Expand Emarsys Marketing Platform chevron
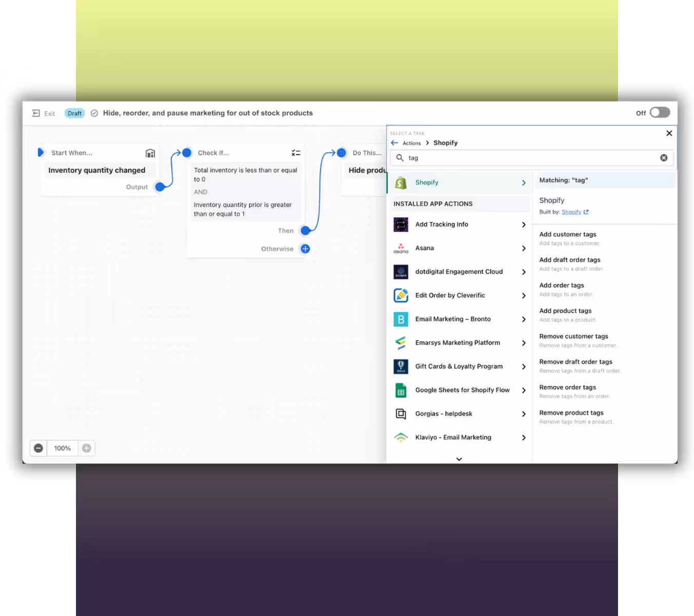The width and height of the screenshot is (694, 616). tap(524, 343)
